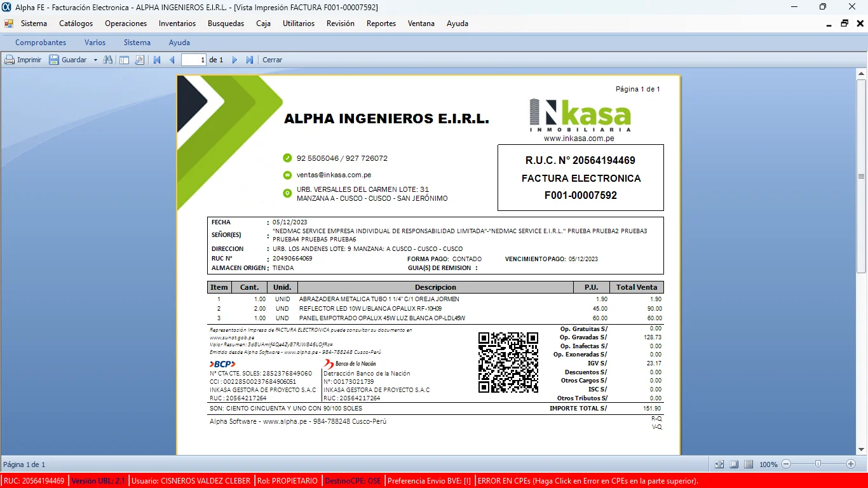Click the ERROR EN CPEs status message
This screenshot has height=488, width=868.
pyautogui.click(x=588, y=481)
